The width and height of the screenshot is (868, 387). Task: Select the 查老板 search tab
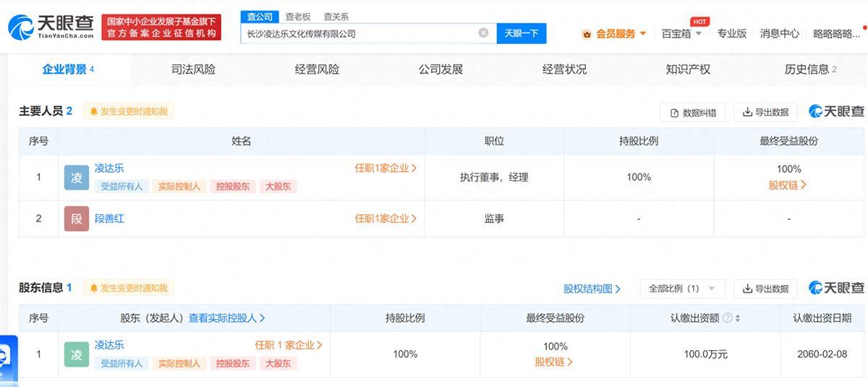click(x=297, y=17)
